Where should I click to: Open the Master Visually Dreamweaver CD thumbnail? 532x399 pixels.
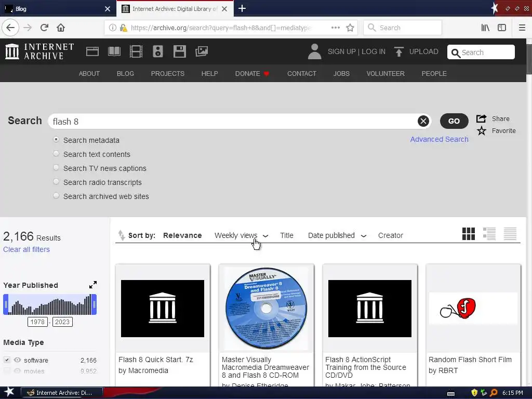[x=267, y=309]
